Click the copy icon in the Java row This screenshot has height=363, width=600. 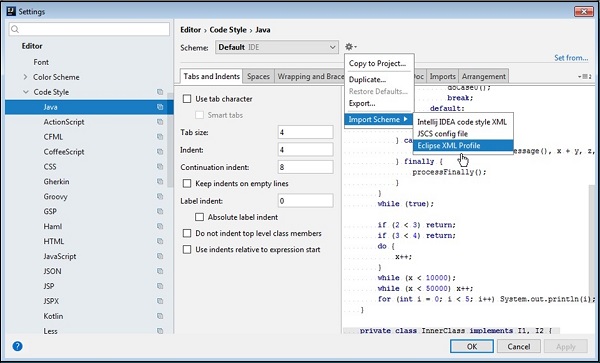click(x=160, y=107)
